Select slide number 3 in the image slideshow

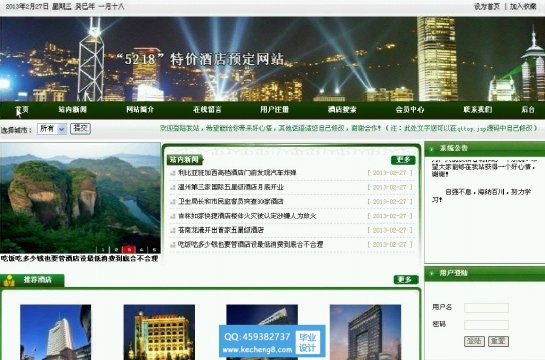(x=129, y=249)
